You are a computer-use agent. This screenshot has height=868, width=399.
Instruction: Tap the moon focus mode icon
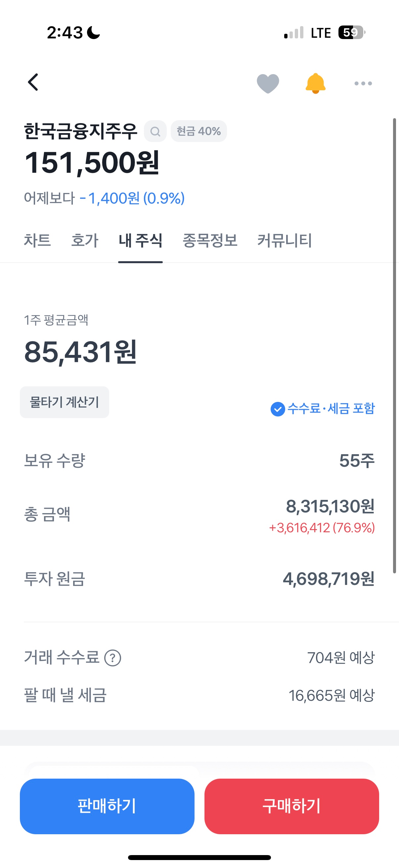pos(93,33)
